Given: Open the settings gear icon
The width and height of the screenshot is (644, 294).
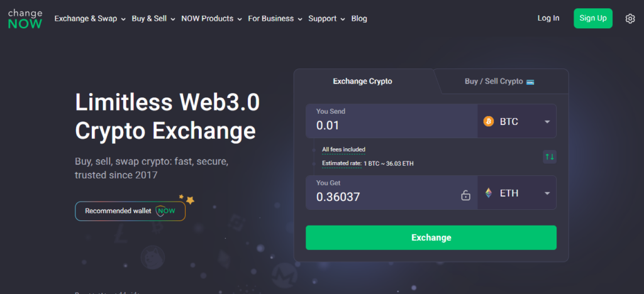Looking at the screenshot, I should tap(630, 18).
